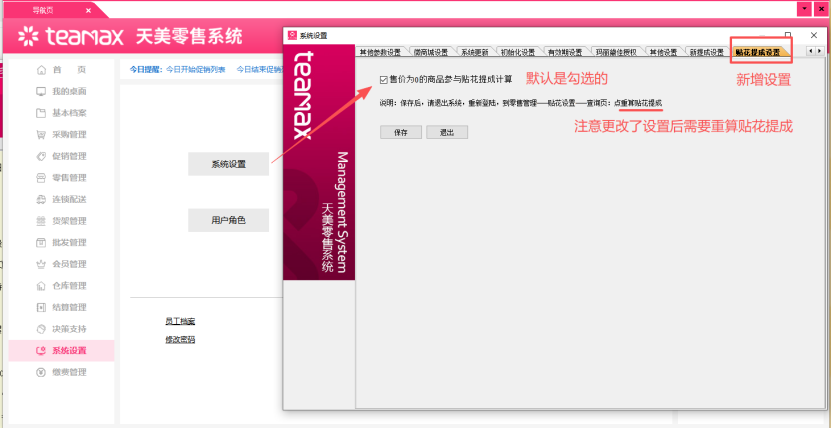Viewport: 831px width, 428px height.
Task: Open 首页 home icon in sidebar
Action: pos(41,70)
